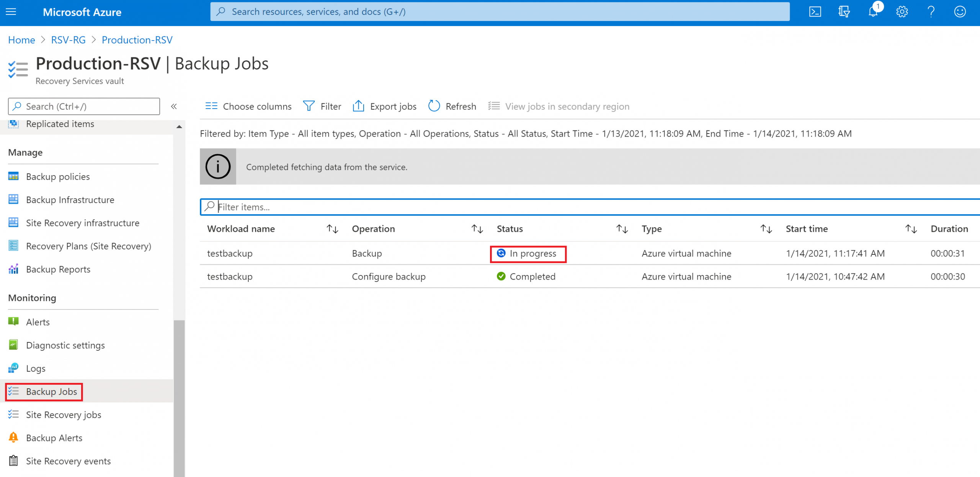Open the portal settings gear

[x=902, y=11]
